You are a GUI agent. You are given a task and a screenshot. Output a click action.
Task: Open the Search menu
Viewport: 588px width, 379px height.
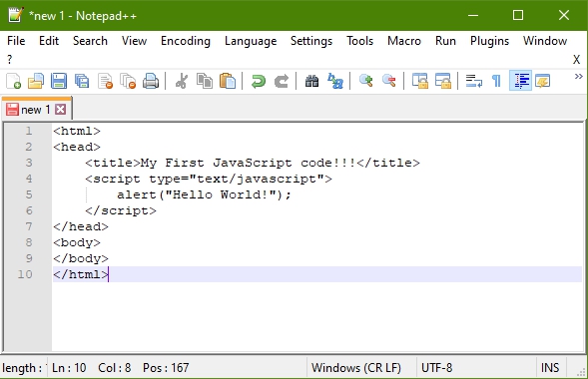[90, 41]
